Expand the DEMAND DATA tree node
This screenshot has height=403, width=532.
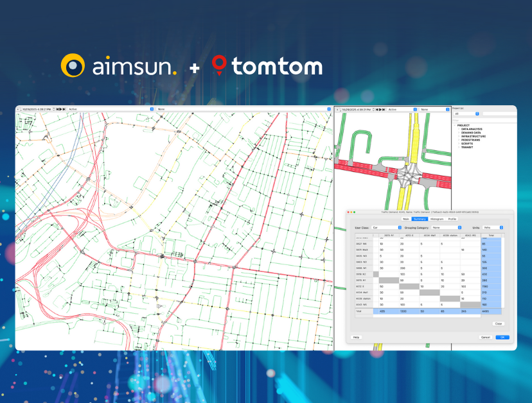459,133
